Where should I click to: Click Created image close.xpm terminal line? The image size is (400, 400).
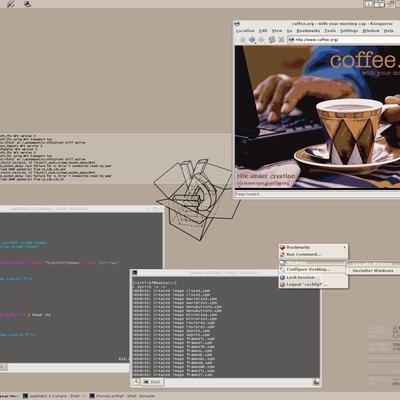(x=172, y=290)
